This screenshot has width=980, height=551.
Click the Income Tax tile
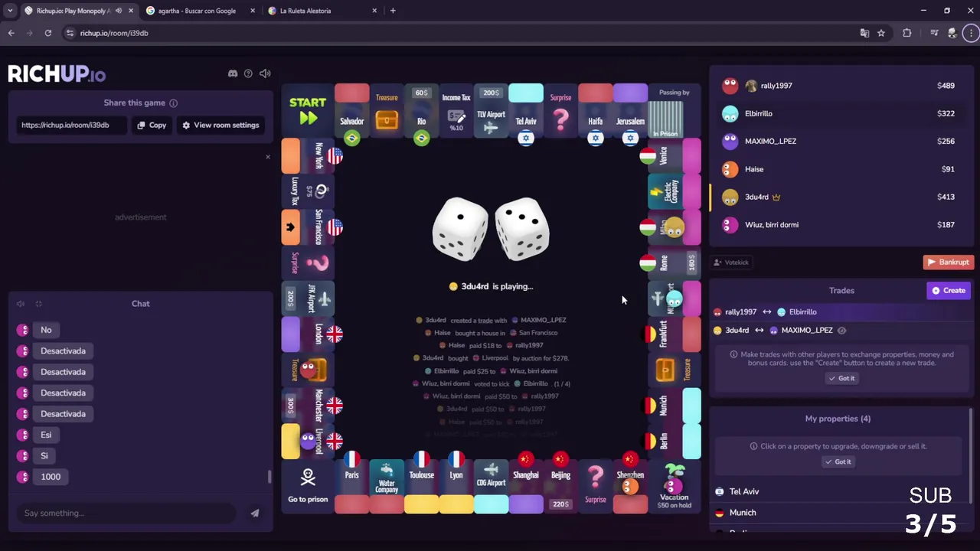click(456, 111)
